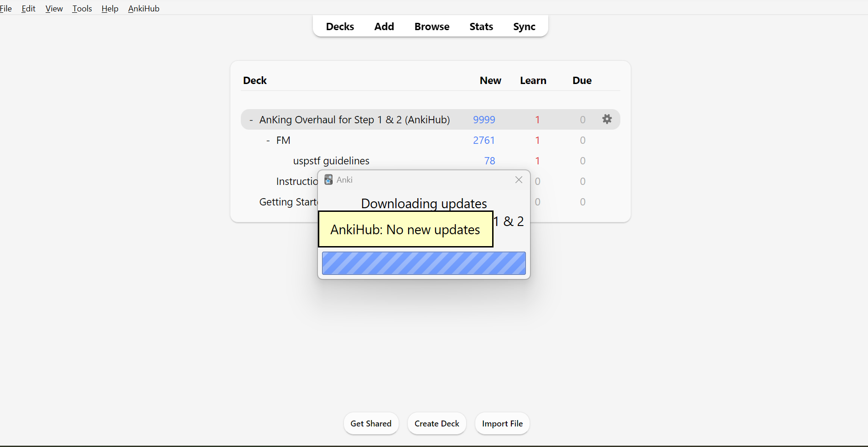
Task: Open Stats in the top toolbar
Action: pos(481,26)
